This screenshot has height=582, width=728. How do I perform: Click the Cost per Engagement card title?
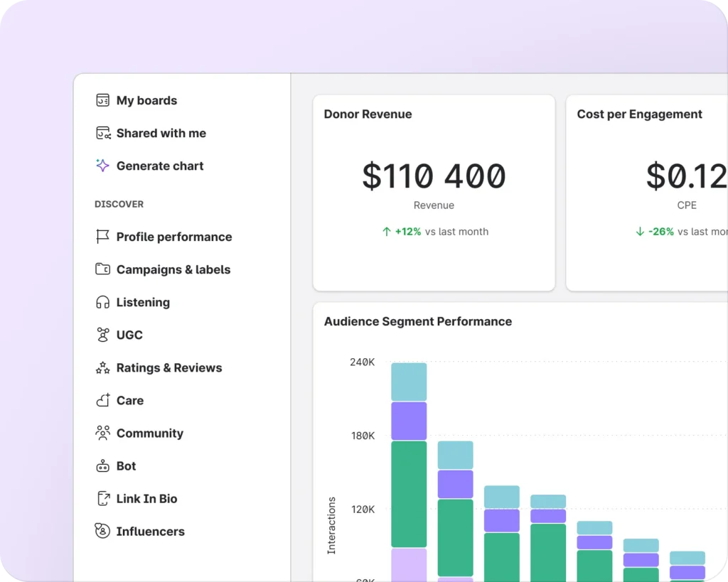pyautogui.click(x=639, y=114)
